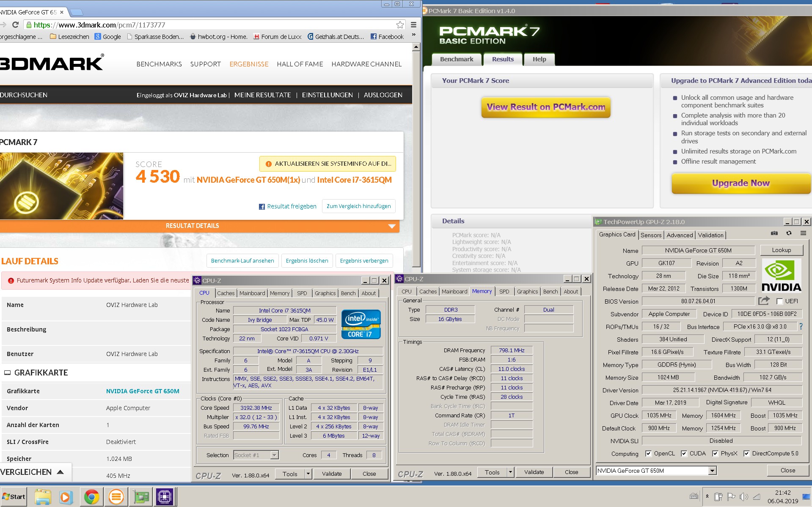This screenshot has height=507, width=812.
Task: Switch to the Sensors tab in GPU-Z
Action: [651, 235]
